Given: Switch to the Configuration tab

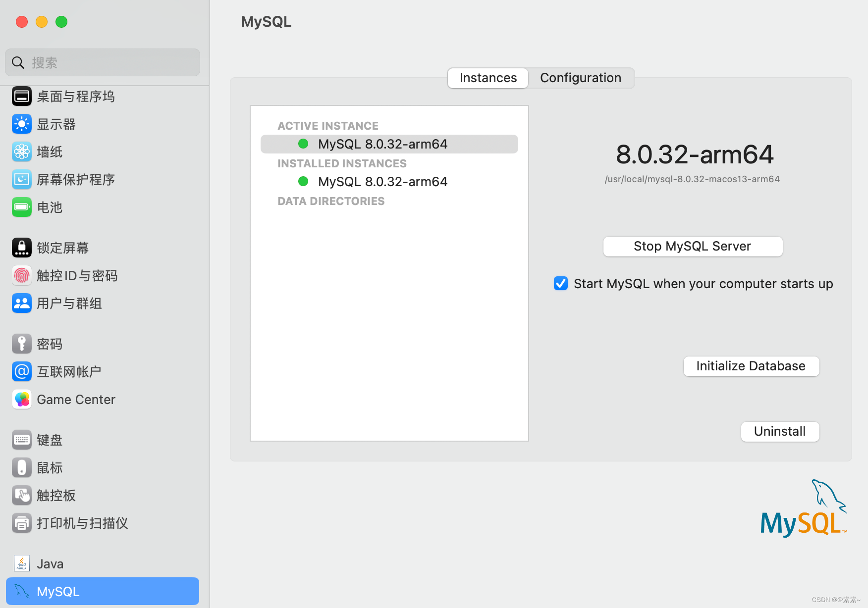Looking at the screenshot, I should pyautogui.click(x=581, y=78).
